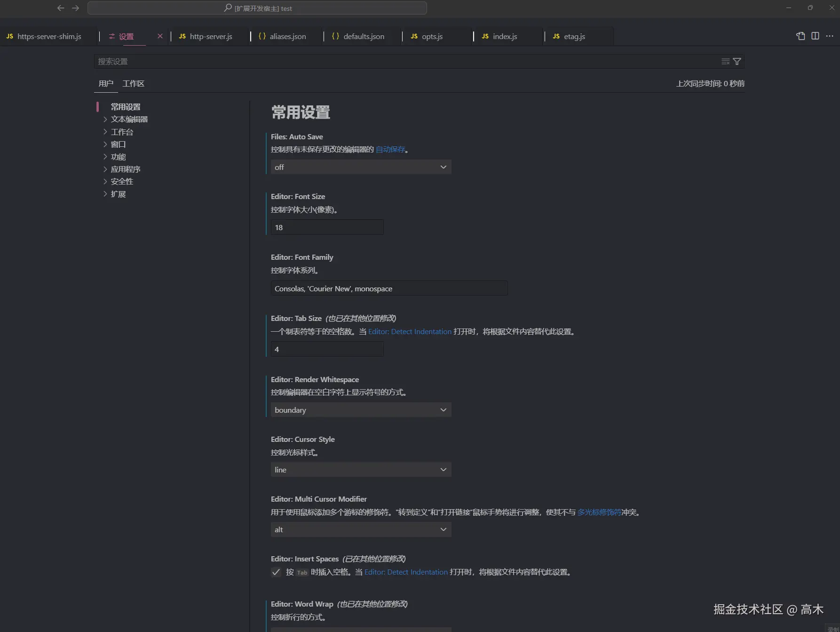Open the Multi Cursor Modifier dropdown
840x632 pixels.
click(360, 529)
